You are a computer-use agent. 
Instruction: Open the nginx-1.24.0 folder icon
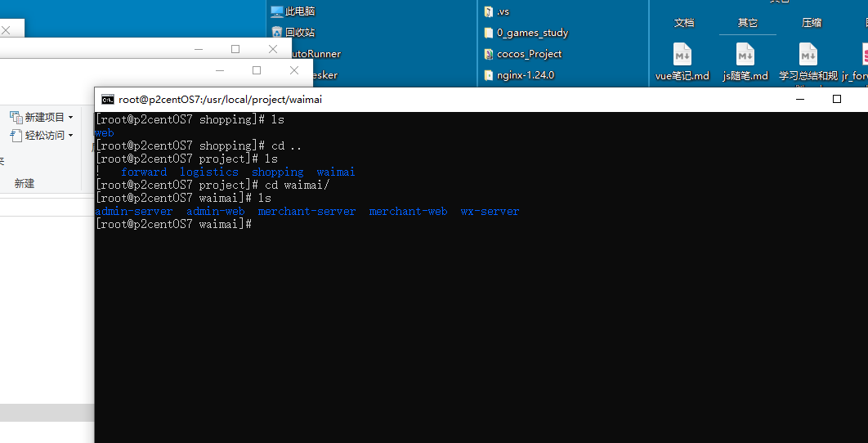[x=488, y=74]
